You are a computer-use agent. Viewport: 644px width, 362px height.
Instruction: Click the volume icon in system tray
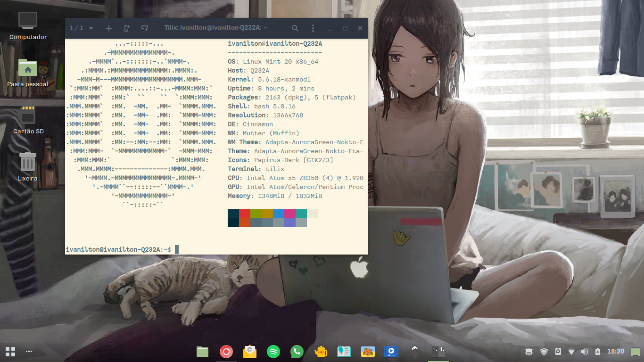[585, 352]
